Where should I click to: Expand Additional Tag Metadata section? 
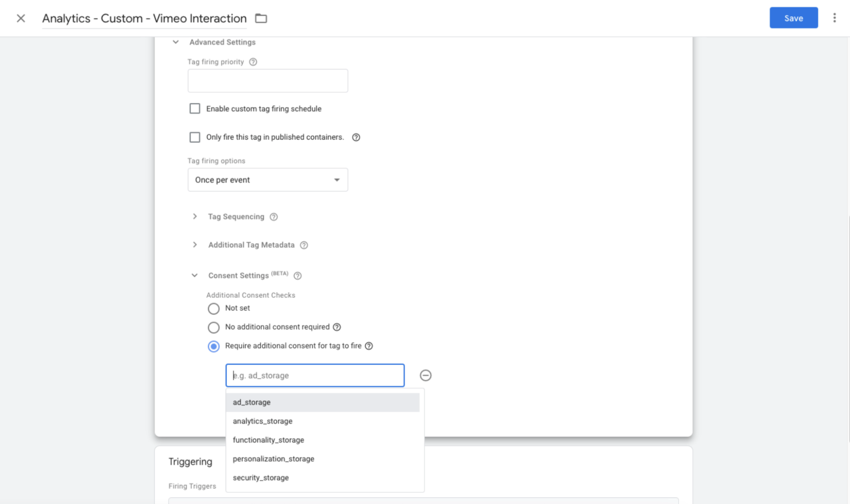pyautogui.click(x=195, y=245)
